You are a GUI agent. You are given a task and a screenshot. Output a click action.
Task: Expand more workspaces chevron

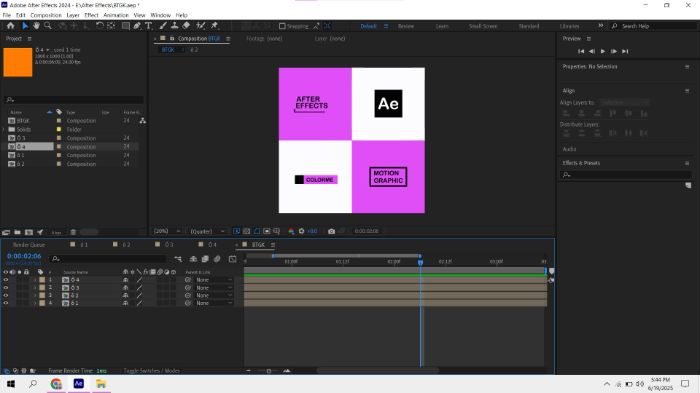pyautogui.click(x=600, y=26)
